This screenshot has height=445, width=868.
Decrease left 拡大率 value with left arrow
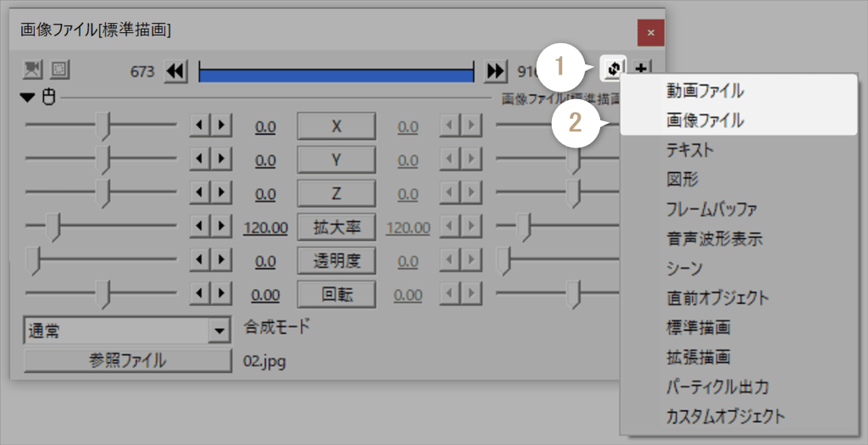click(200, 227)
